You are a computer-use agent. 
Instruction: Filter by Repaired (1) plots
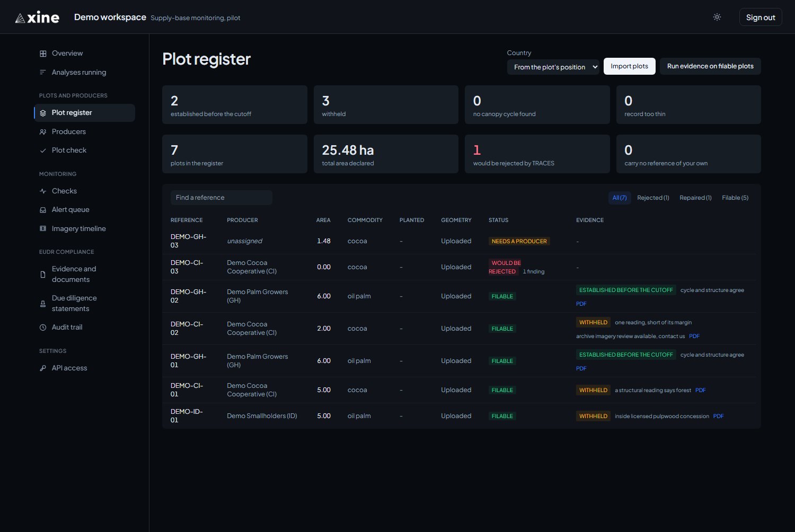coord(695,198)
